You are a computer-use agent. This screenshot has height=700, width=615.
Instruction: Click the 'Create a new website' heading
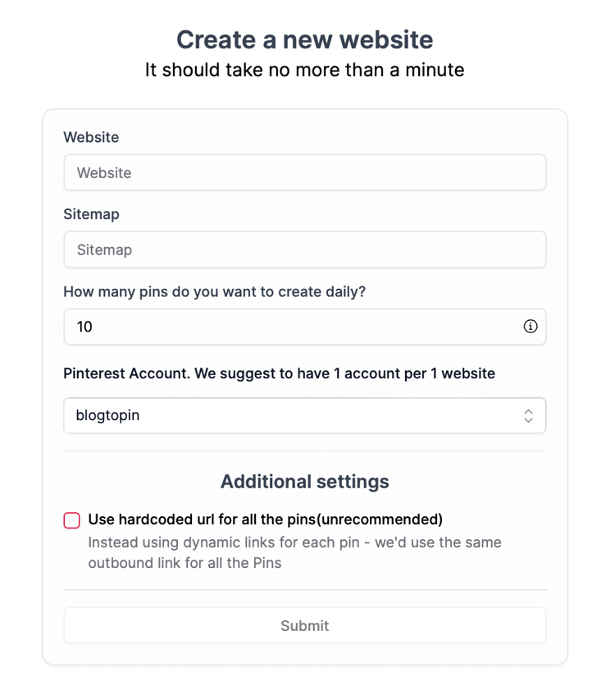pyautogui.click(x=304, y=39)
